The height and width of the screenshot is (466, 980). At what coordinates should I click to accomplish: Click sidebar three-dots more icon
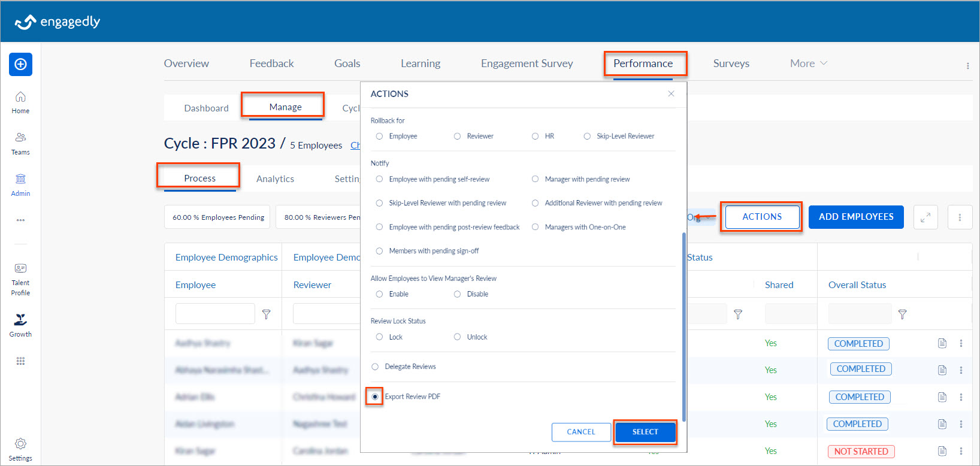tap(20, 220)
